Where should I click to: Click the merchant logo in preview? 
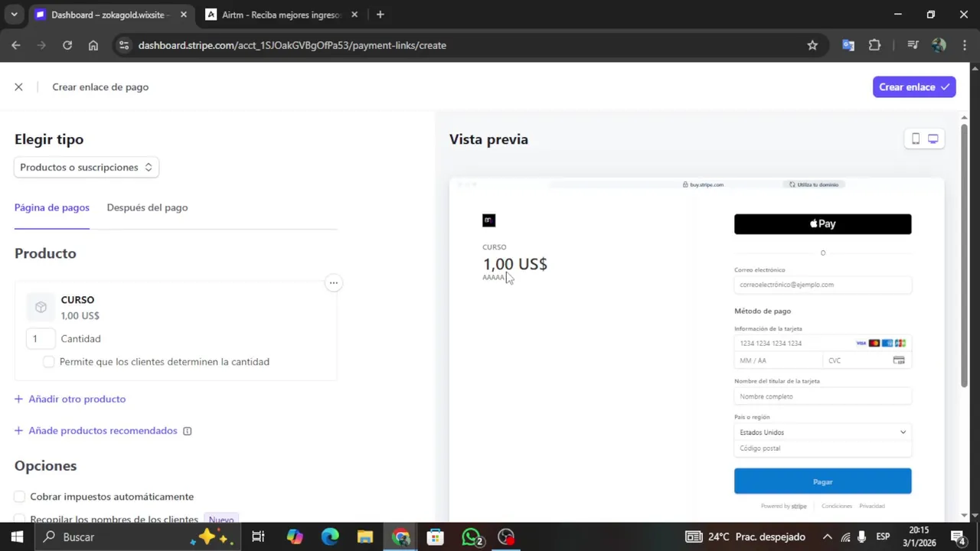pos(489,220)
